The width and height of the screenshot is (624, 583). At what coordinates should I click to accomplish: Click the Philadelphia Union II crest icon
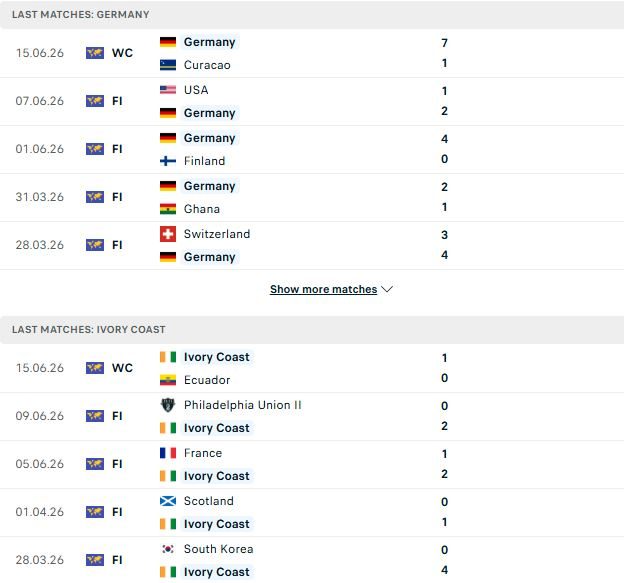(x=168, y=405)
